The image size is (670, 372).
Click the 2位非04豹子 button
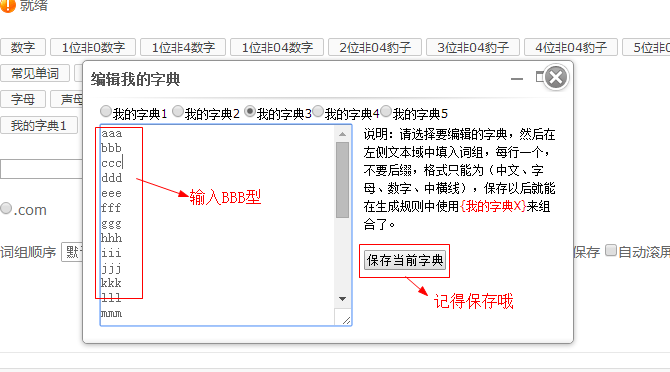pyautogui.click(x=375, y=47)
